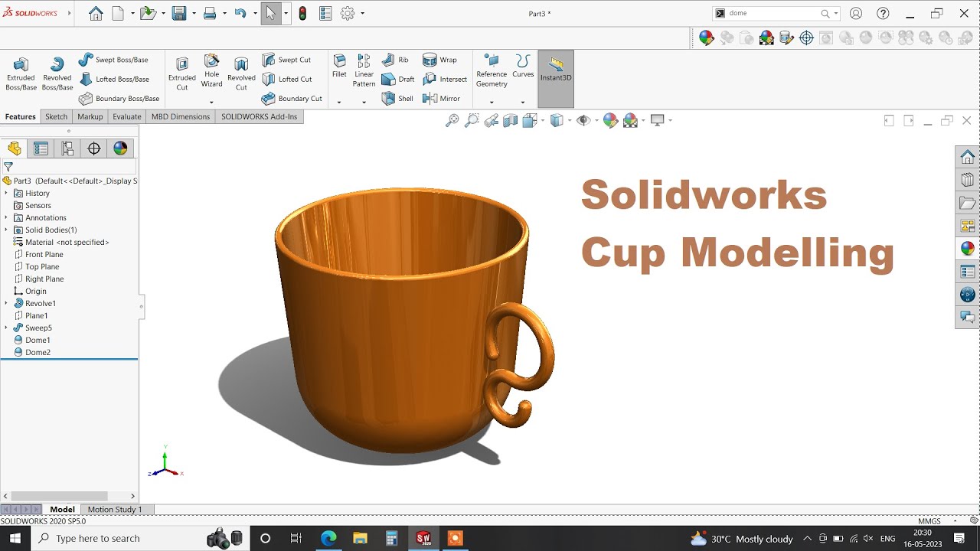Viewport: 980px width, 551px height.
Task: Select the Model bottom tab
Action: tap(62, 510)
